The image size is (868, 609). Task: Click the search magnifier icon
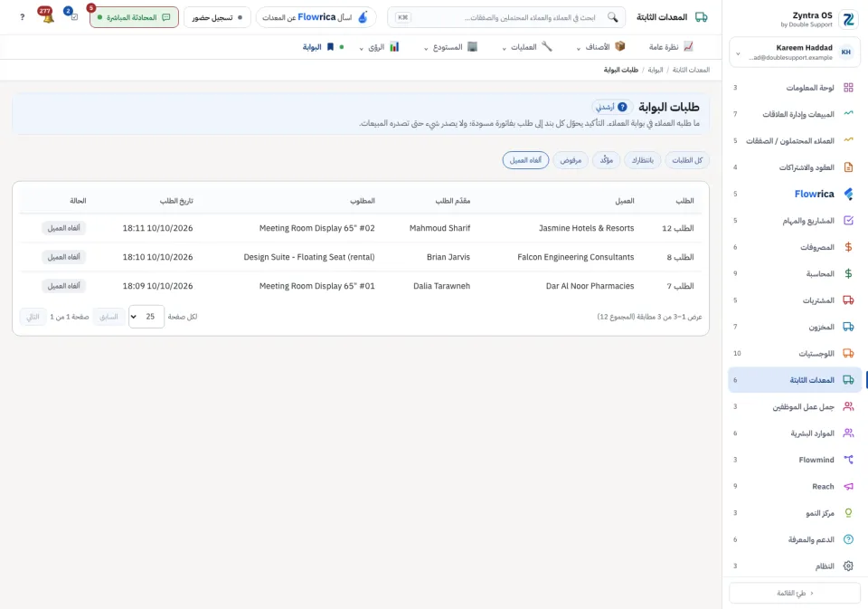612,17
